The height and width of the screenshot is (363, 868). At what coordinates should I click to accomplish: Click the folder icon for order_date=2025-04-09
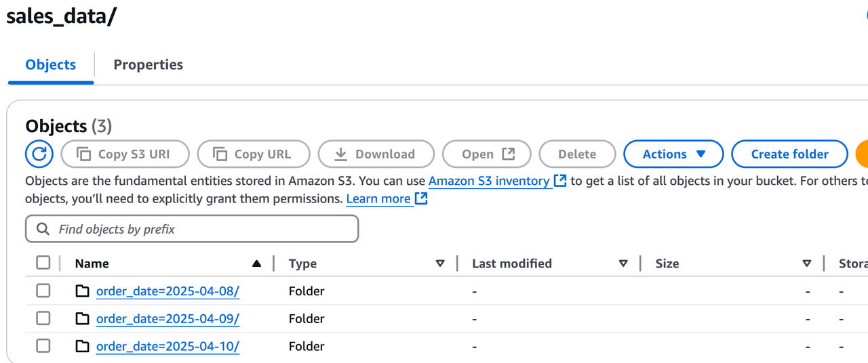(82, 319)
